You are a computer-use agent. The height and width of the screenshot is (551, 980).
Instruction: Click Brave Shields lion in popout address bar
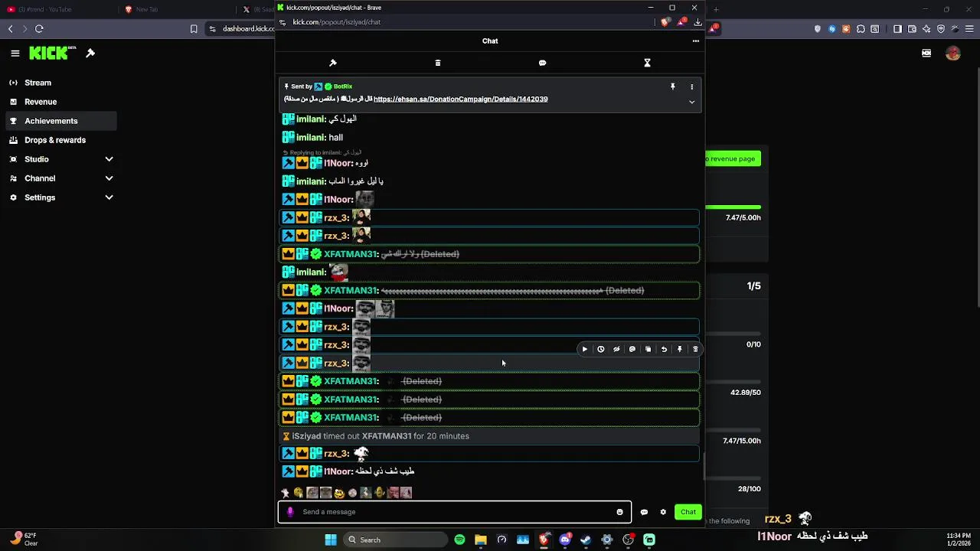click(x=665, y=22)
